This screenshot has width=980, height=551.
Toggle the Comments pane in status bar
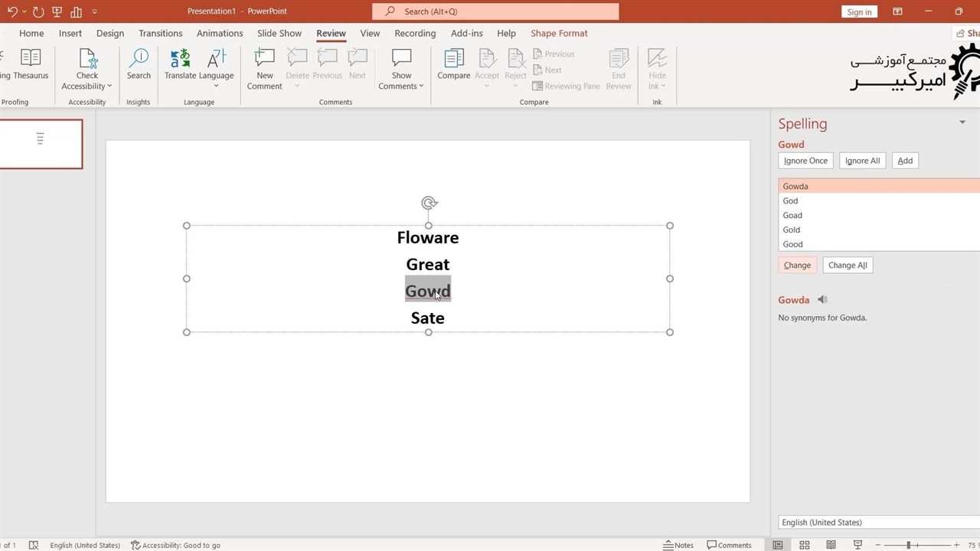[729, 545]
